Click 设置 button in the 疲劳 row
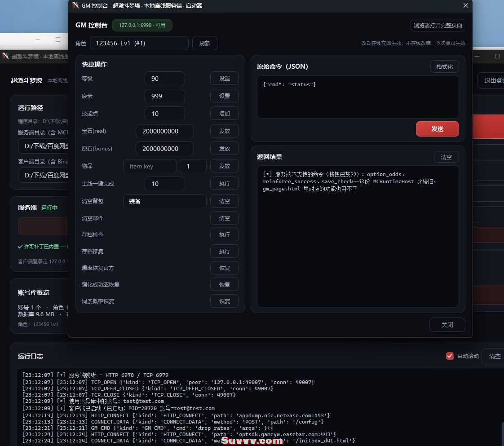Image resolution: width=504 pixels, height=446 pixels. tap(224, 96)
